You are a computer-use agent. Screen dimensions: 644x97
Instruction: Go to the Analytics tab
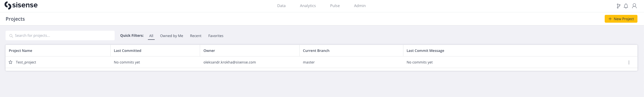coord(308,6)
